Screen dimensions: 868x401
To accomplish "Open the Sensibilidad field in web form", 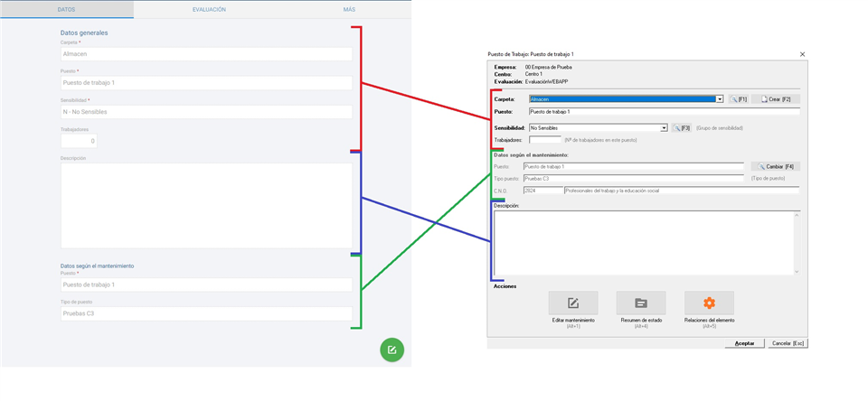I will coord(206,112).
